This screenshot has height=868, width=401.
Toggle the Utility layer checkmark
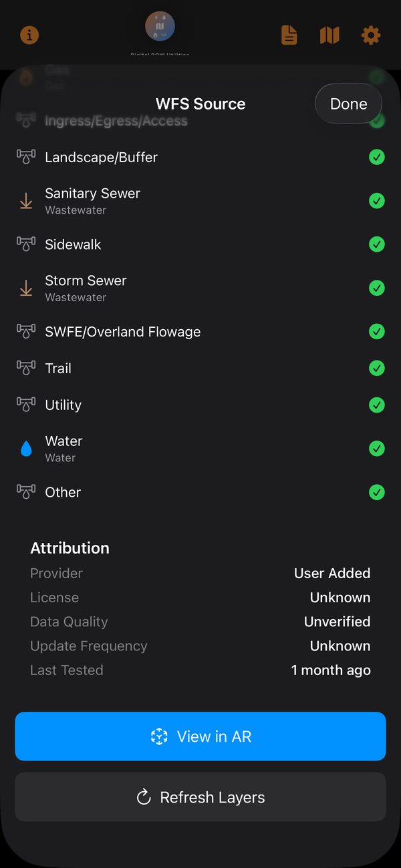click(x=377, y=405)
